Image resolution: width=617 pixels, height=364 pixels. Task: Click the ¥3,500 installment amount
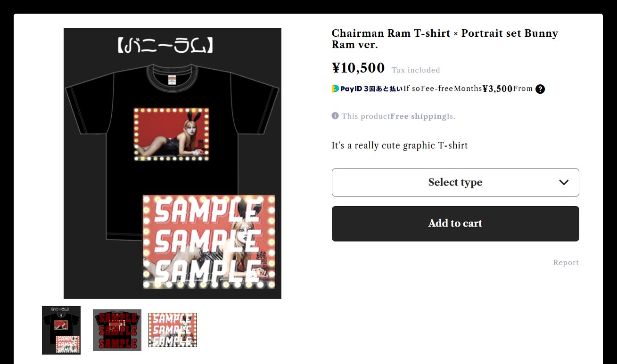click(497, 89)
